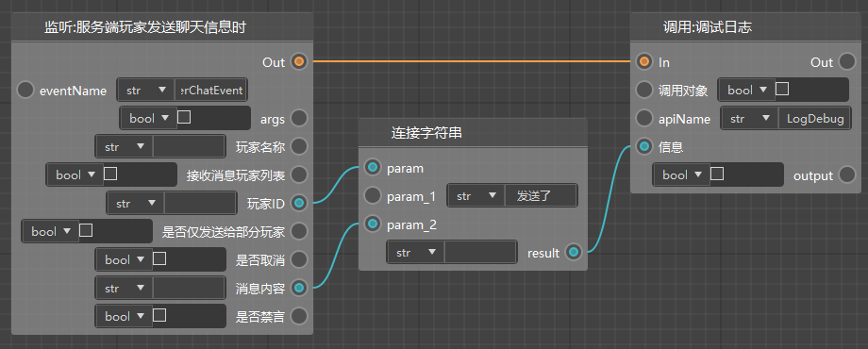Open the 调用对象 bool type dropdown
Image resolution: width=868 pixels, height=349 pixels.
pyautogui.click(x=747, y=90)
